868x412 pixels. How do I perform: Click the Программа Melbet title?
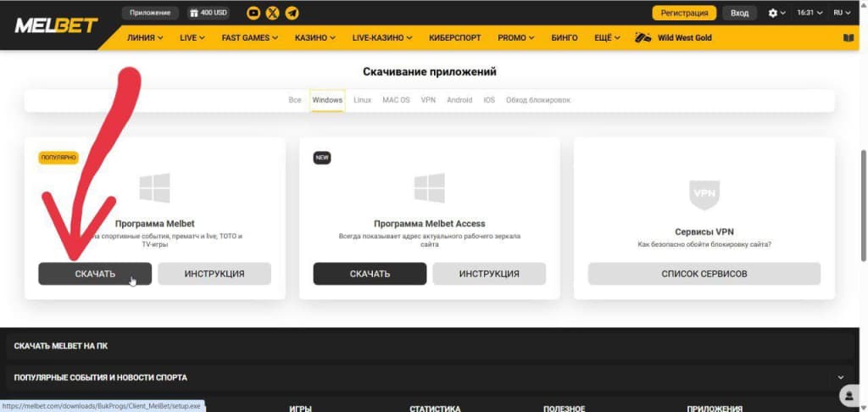[154, 224]
